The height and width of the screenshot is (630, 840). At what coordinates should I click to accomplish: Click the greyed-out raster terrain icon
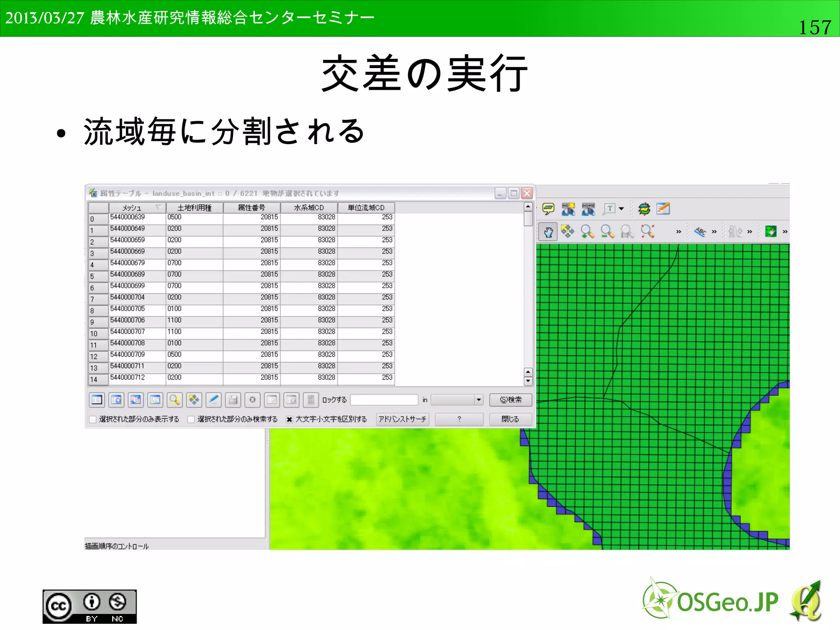point(735,231)
